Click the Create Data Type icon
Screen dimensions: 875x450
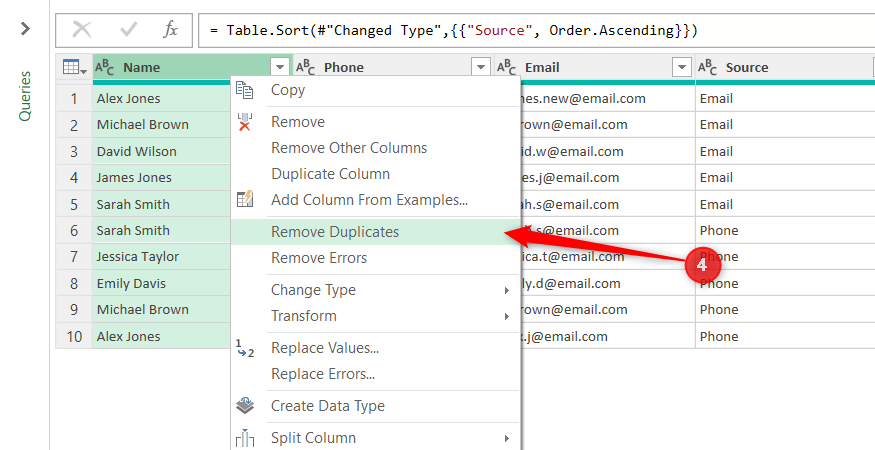(x=244, y=406)
